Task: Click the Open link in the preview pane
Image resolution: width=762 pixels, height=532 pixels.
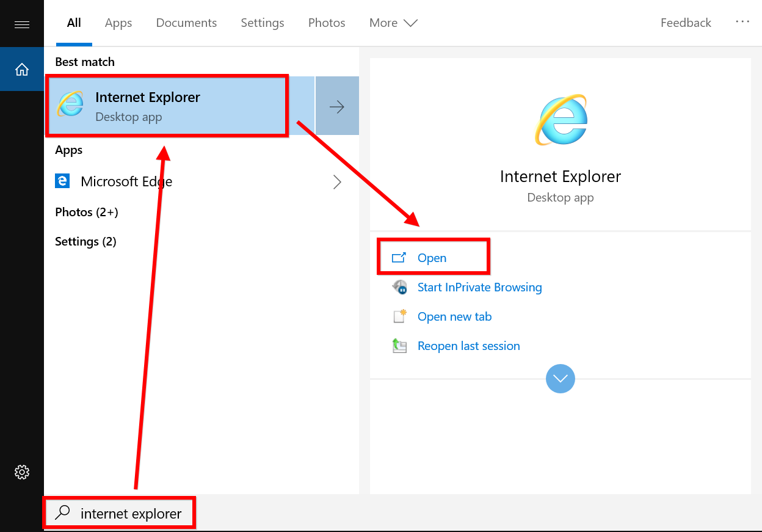Action: [x=433, y=258]
